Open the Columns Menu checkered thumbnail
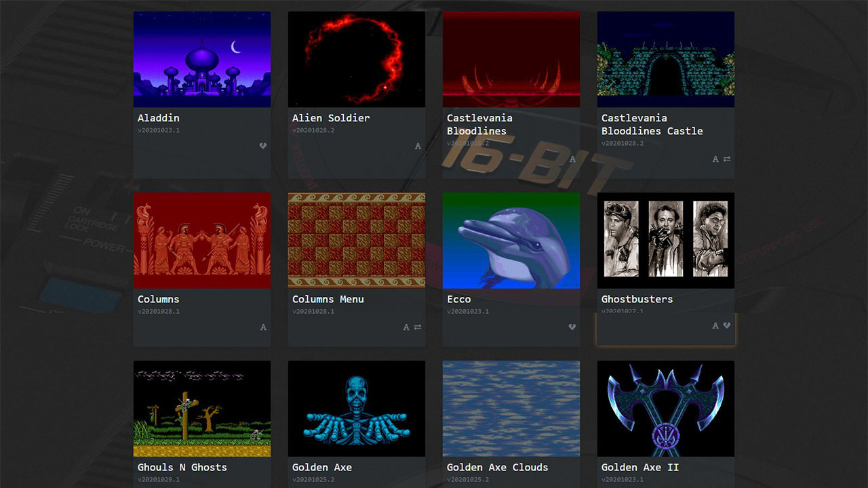This screenshot has height=488, width=868. [x=357, y=241]
